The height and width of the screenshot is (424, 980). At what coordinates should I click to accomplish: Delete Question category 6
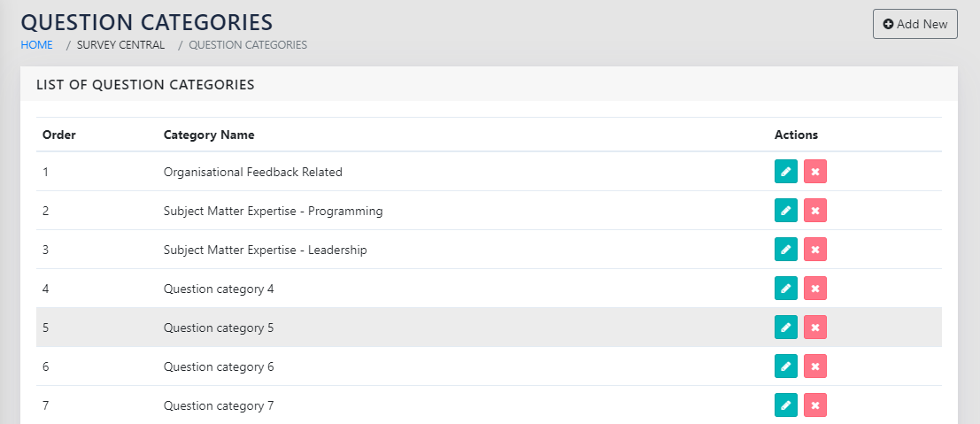coord(815,366)
